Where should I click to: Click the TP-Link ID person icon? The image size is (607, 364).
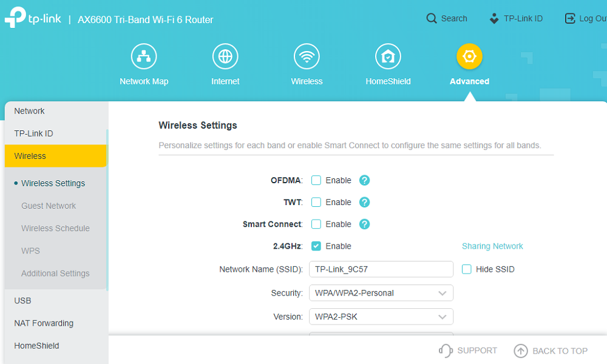(494, 18)
